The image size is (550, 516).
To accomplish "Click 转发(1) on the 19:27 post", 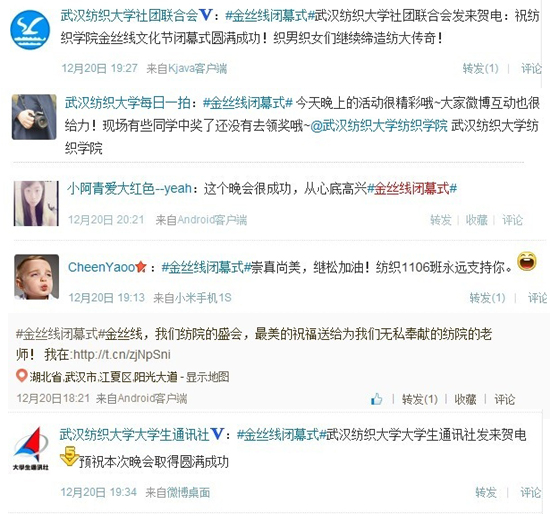I will (481, 68).
